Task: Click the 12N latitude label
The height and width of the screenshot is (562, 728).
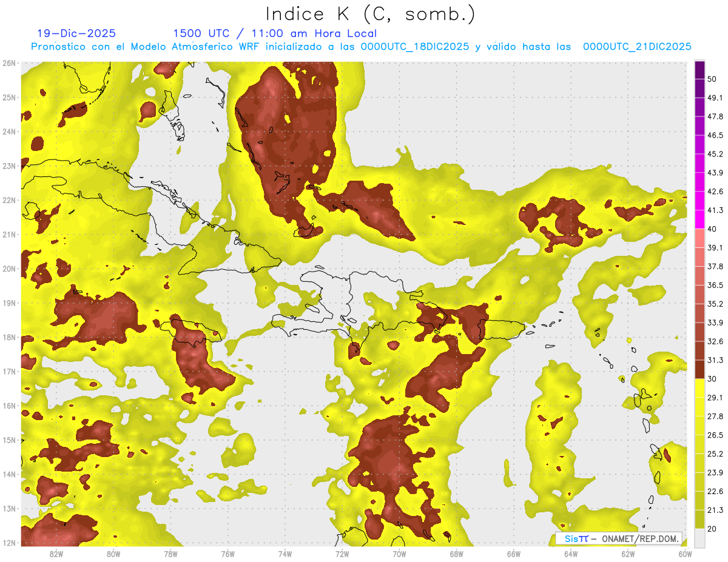Action: click(x=9, y=543)
